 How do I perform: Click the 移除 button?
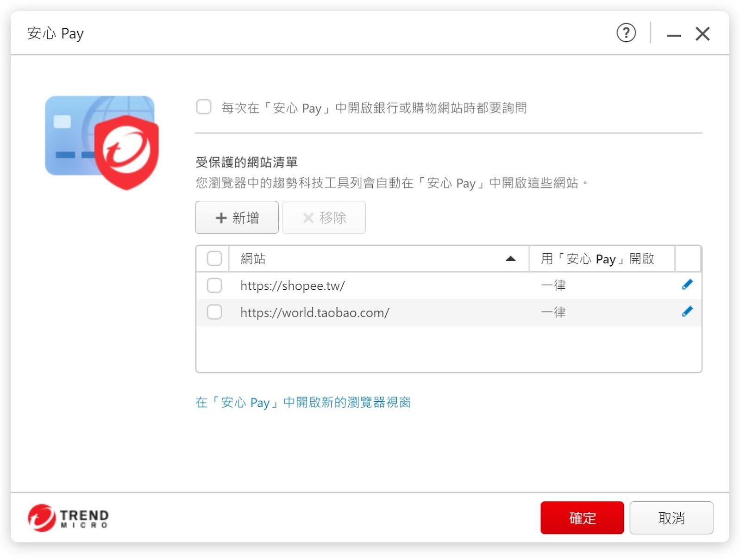click(x=324, y=218)
